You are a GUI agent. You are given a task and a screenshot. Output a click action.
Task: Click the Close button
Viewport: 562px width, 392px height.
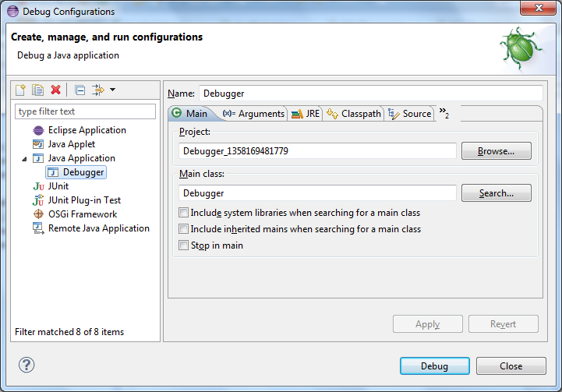pos(511,366)
